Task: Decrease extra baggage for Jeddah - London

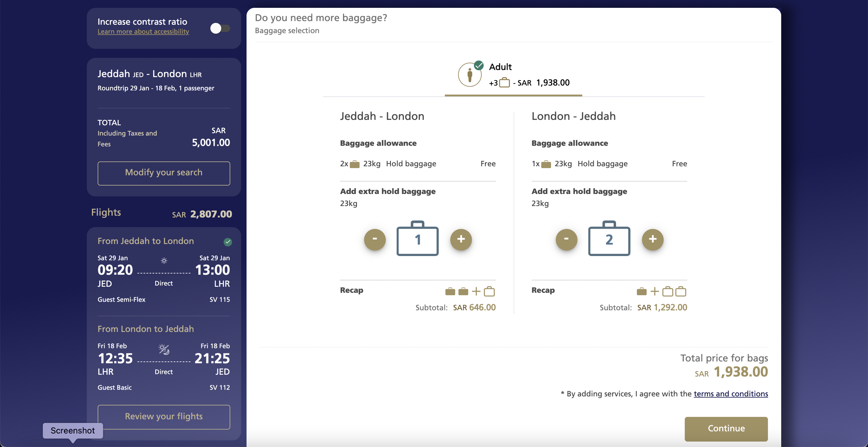Action: (x=375, y=239)
